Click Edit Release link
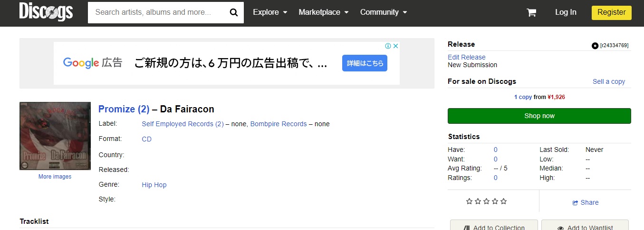The image size is (644, 230). point(467,57)
